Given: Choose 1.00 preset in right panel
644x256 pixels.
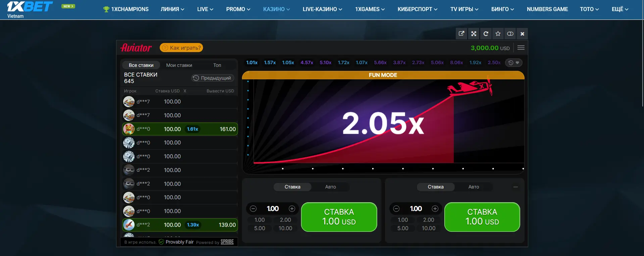Looking at the screenshot, I should pyautogui.click(x=403, y=220).
